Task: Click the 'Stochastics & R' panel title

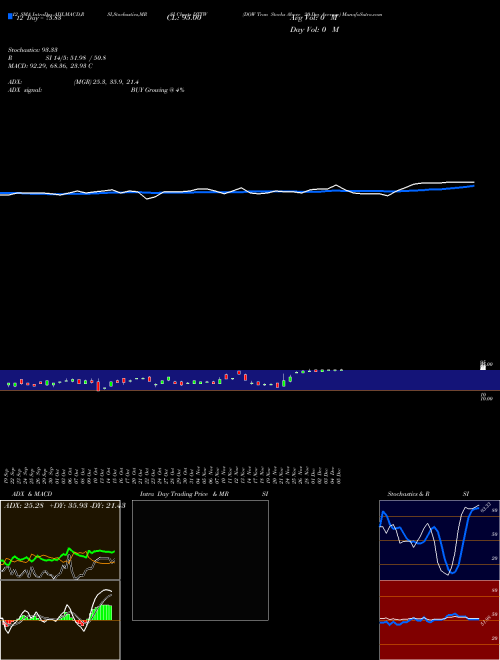Action: (x=408, y=494)
